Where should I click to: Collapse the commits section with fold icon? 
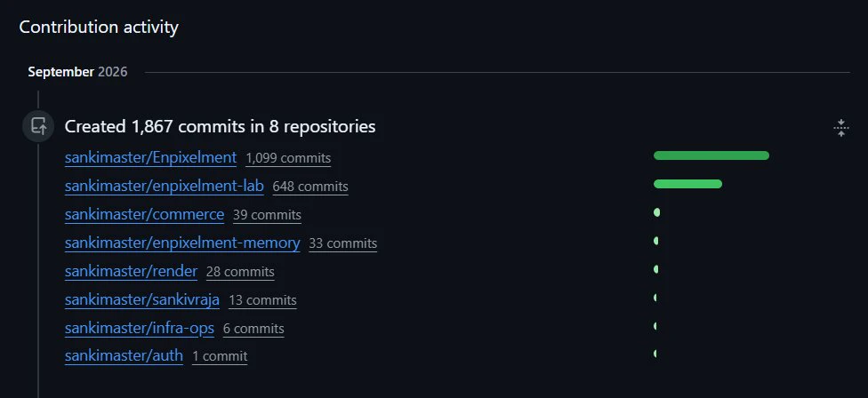click(841, 128)
